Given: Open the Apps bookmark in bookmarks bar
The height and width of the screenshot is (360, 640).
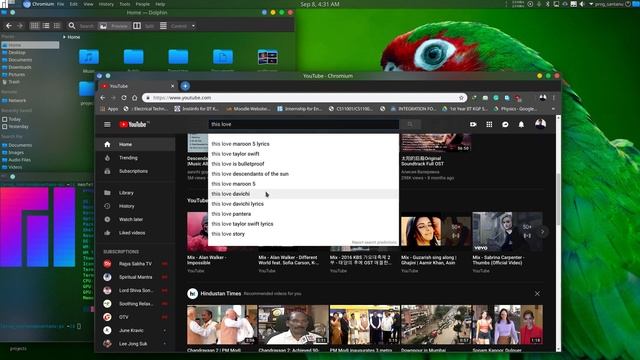Looking at the screenshot, I should [109, 109].
